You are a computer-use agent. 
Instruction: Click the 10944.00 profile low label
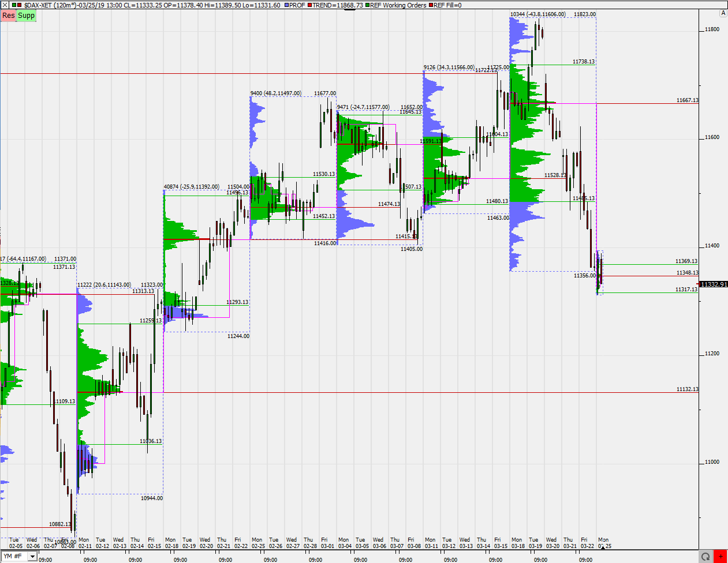(x=152, y=498)
